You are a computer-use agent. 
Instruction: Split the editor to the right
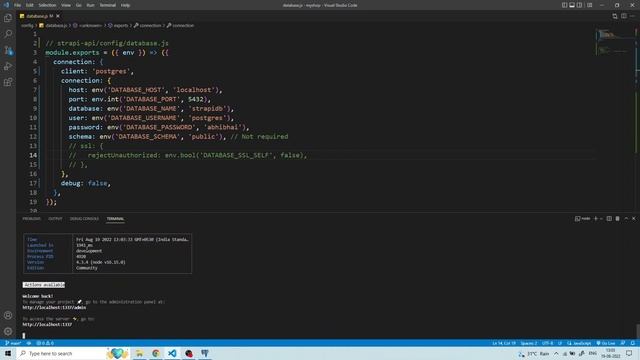(x=624, y=16)
